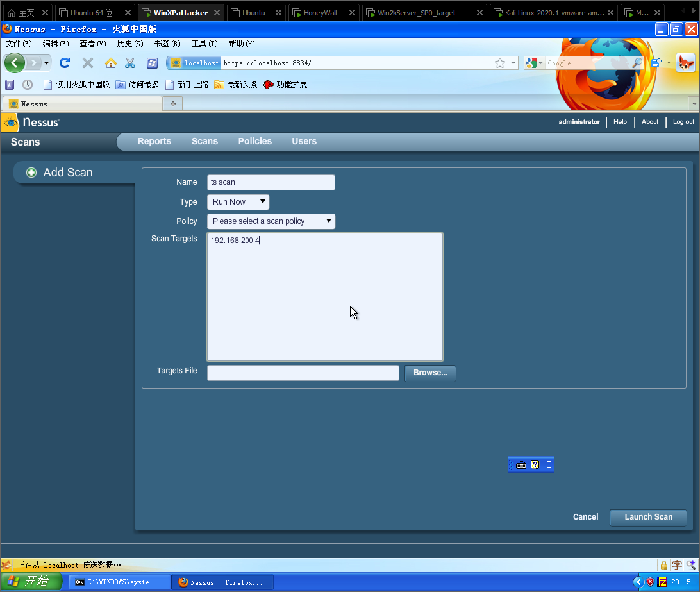Open the Policy selection dropdown

(271, 221)
